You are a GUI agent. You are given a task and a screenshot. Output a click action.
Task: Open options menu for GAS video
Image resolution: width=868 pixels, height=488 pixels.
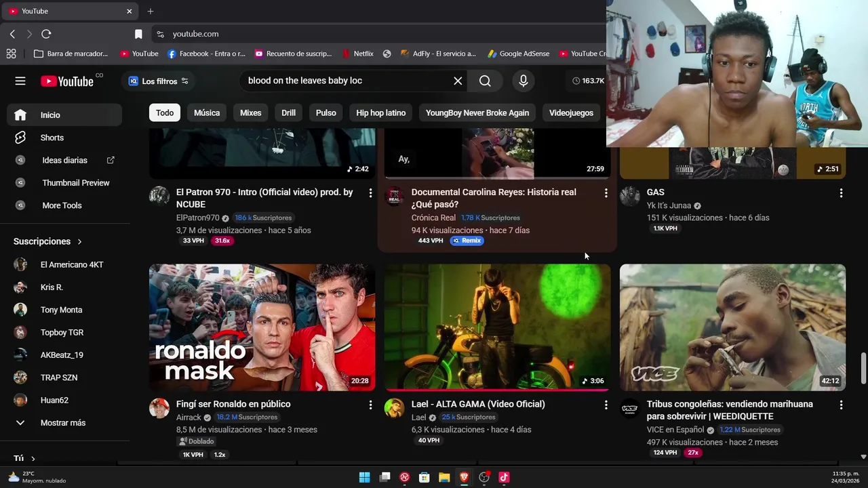[841, 193]
